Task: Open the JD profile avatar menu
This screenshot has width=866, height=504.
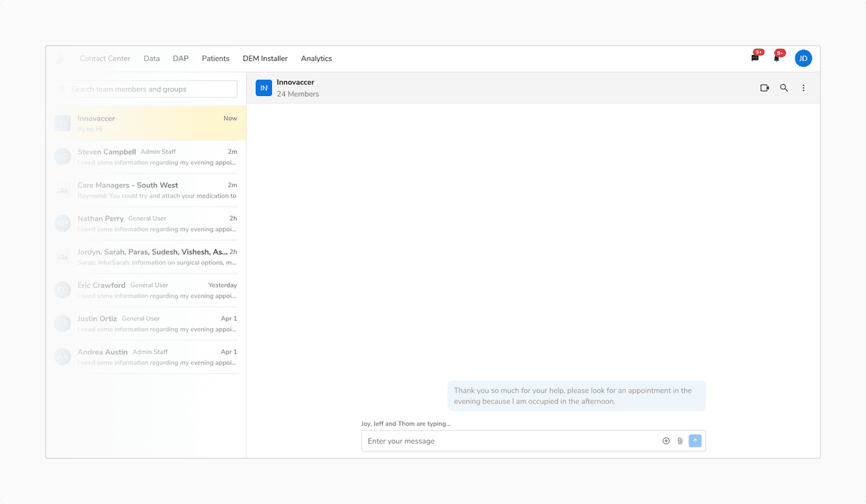Action: (x=804, y=58)
